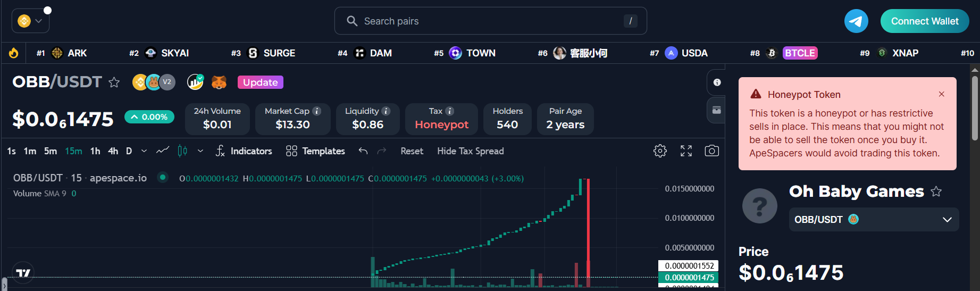
Task: Select the 1h timeframe
Action: [x=95, y=151]
